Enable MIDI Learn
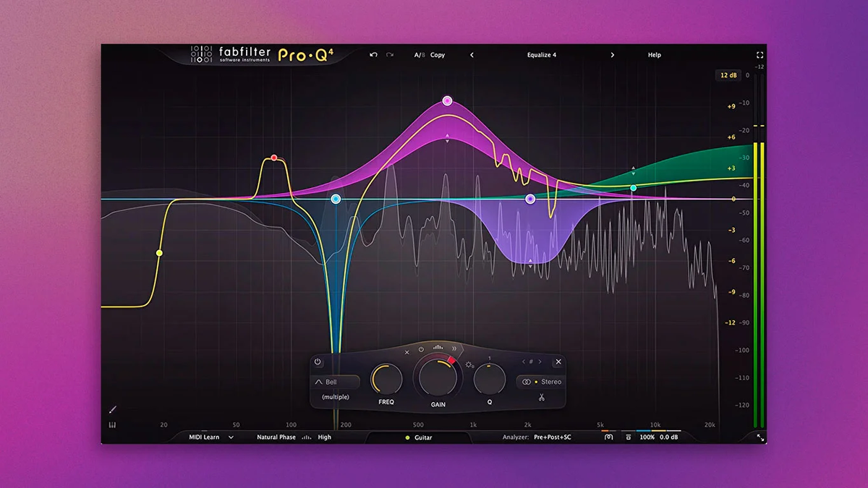 (205, 437)
